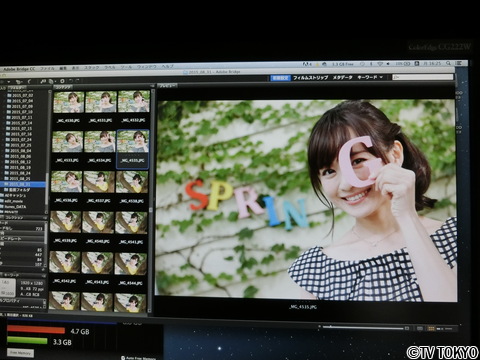The image size is (480, 360).
Task: Open the ヘルプ menu
Action: [x=168, y=67]
